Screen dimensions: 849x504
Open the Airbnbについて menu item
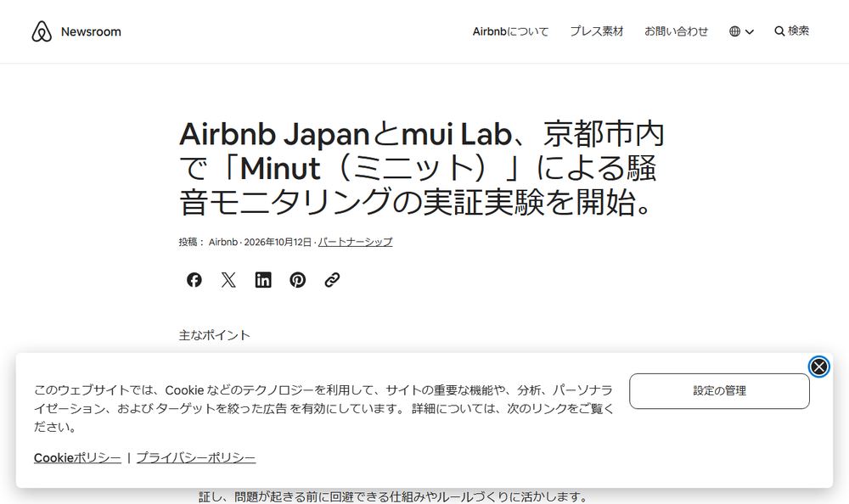[510, 31]
